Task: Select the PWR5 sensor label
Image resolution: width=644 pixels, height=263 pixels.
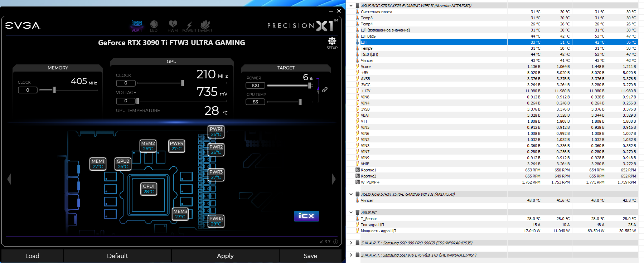Action: (216, 221)
